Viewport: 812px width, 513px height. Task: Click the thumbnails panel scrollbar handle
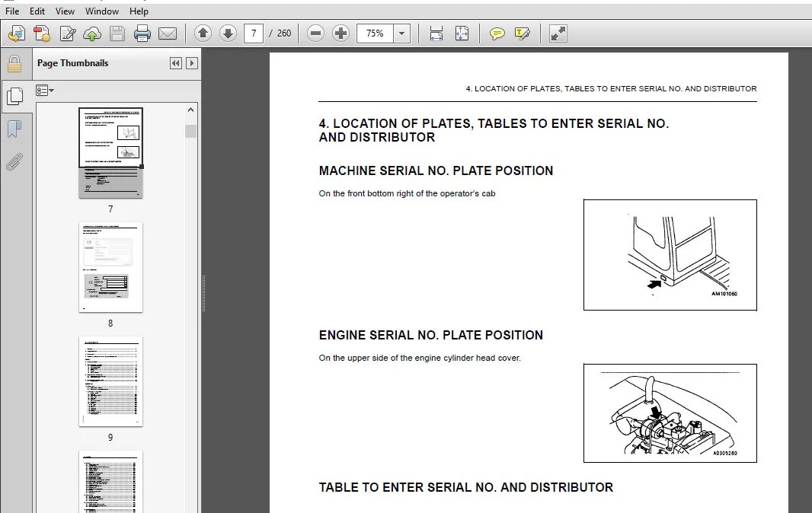[190, 131]
